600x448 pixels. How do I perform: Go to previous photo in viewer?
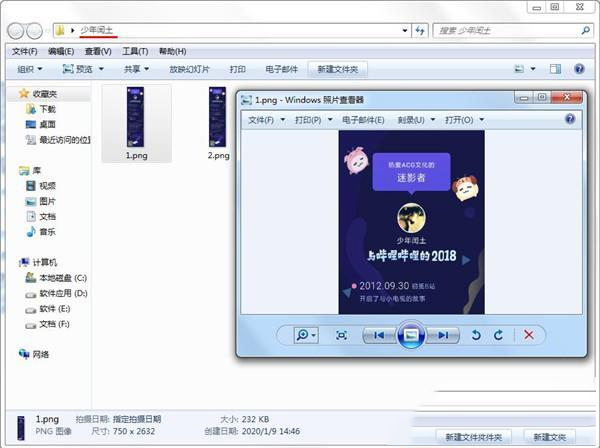[377, 335]
